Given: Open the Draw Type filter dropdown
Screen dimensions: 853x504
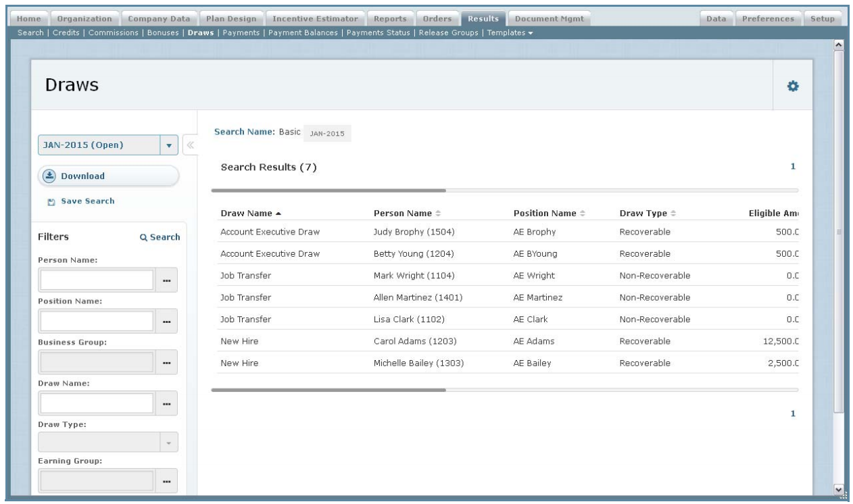Looking at the screenshot, I should click(168, 443).
